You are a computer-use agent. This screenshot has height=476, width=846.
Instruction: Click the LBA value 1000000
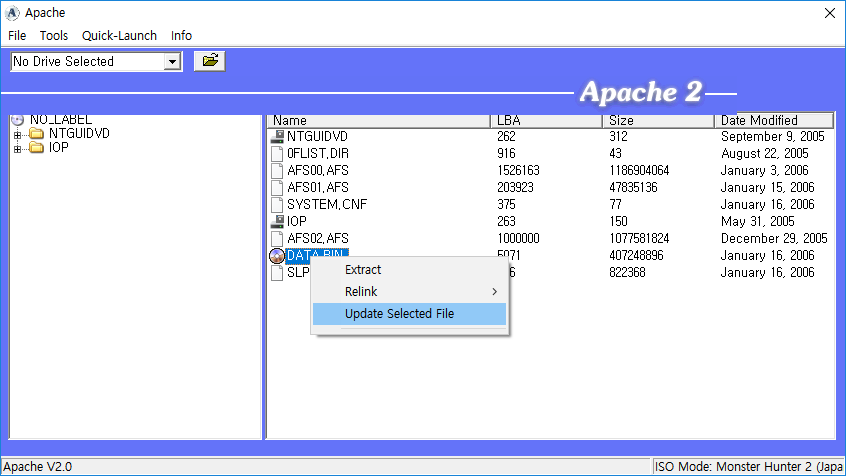(518, 239)
